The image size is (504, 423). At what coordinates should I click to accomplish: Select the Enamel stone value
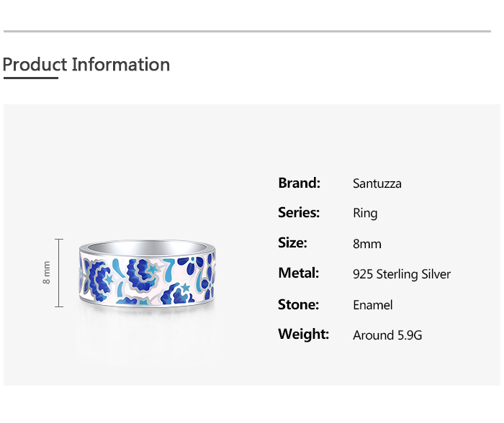point(373,305)
